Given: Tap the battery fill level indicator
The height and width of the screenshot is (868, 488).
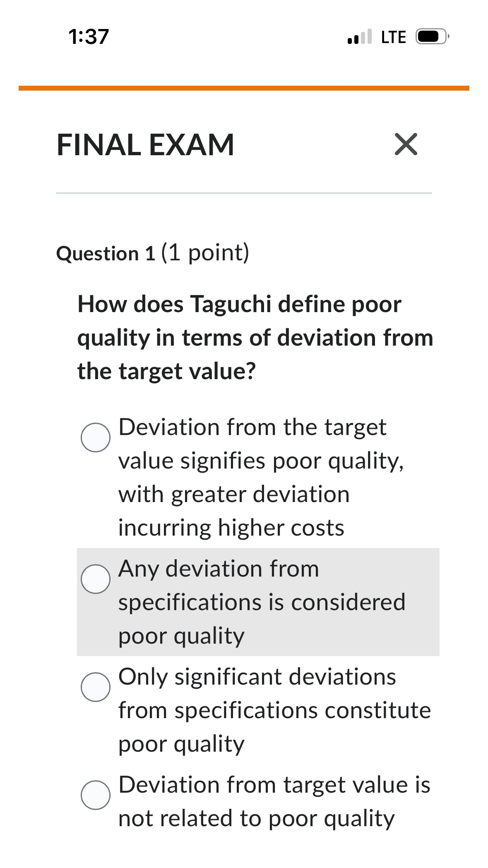Looking at the screenshot, I should [x=427, y=36].
